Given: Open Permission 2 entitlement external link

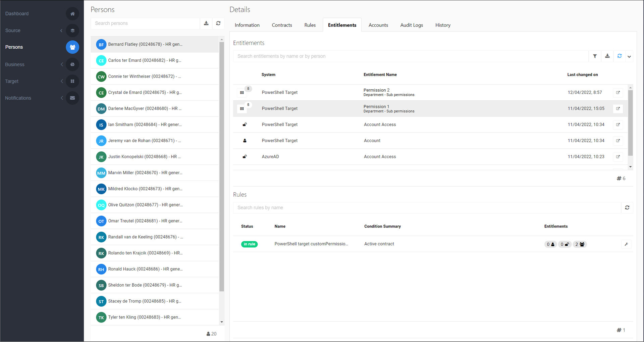Looking at the screenshot, I should [x=618, y=92].
